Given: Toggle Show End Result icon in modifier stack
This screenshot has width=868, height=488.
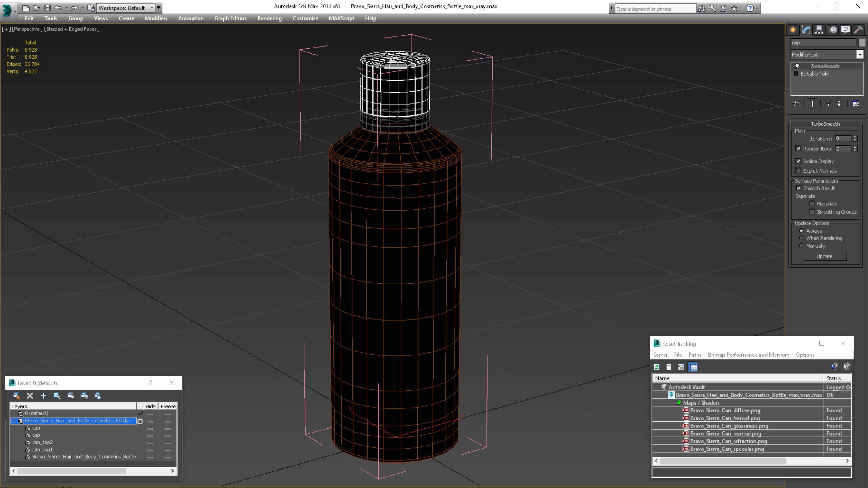Looking at the screenshot, I should pos(813,103).
